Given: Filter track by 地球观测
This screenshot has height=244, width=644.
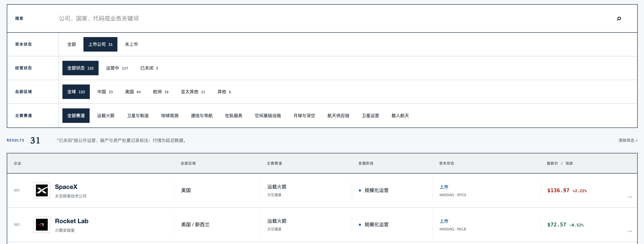Looking at the screenshot, I should coord(170,116).
